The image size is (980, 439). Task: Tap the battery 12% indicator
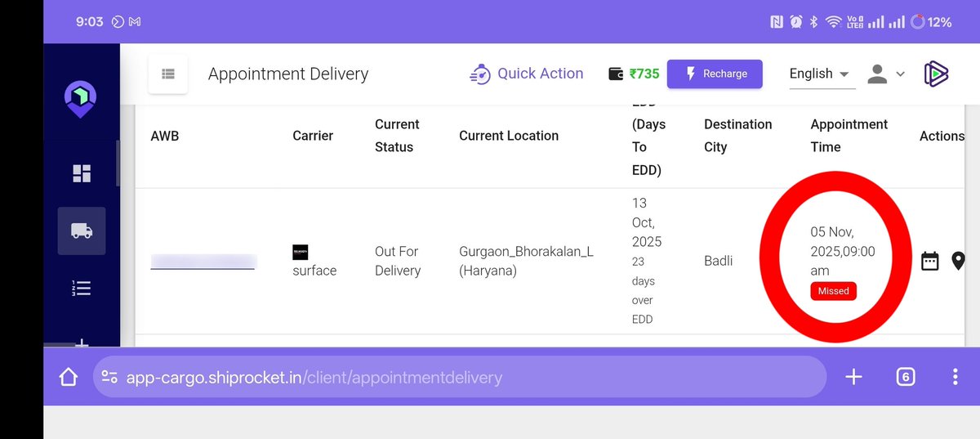(931, 22)
